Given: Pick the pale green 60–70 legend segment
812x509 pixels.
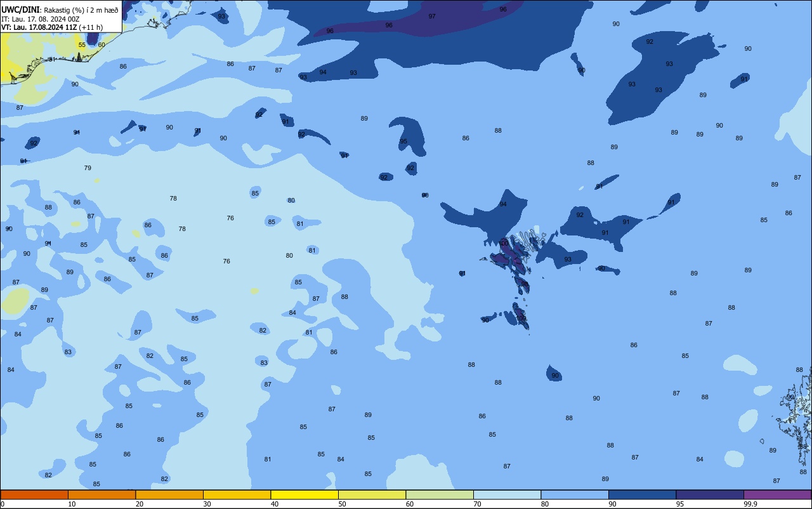Looking at the screenshot, I should (x=440, y=494).
